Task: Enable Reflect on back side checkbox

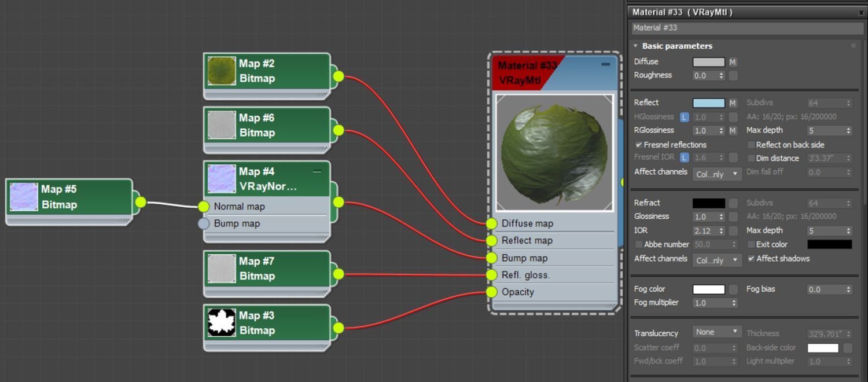Action: (751, 145)
